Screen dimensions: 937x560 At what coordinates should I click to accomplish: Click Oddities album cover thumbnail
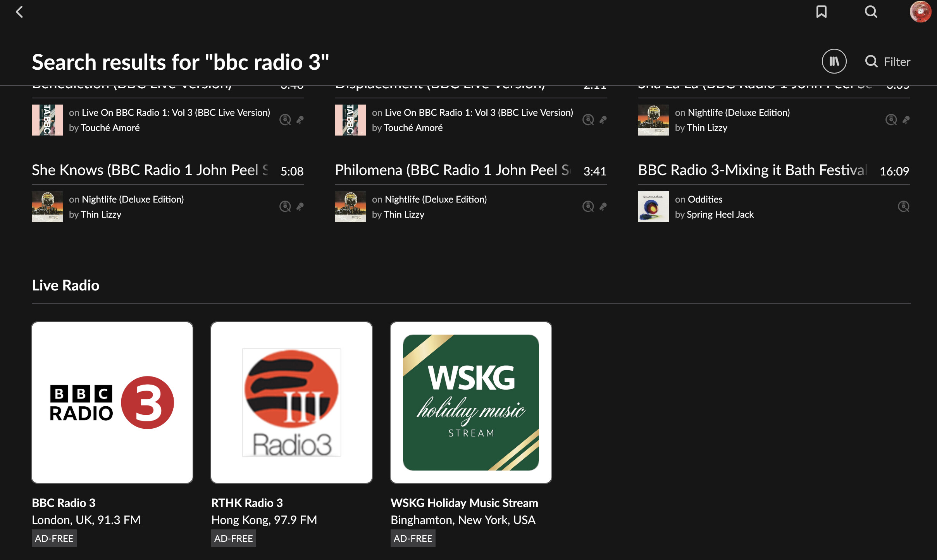(x=653, y=207)
